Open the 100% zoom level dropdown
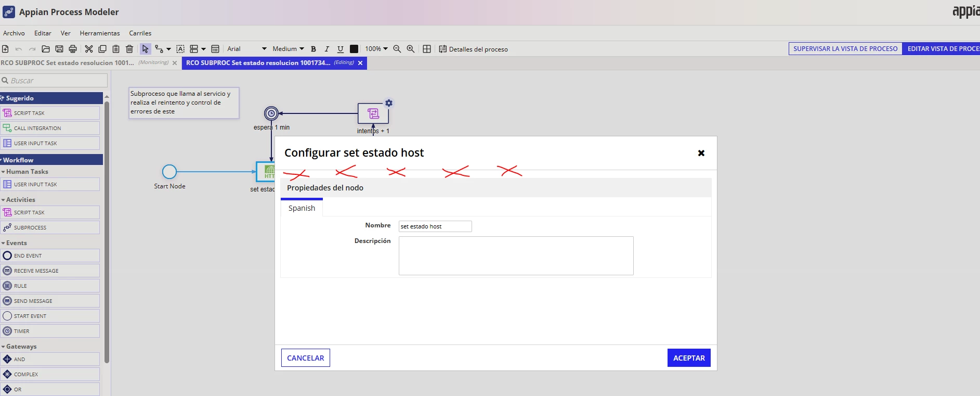Screen dimensions: 980x396 tap(376, 49)
